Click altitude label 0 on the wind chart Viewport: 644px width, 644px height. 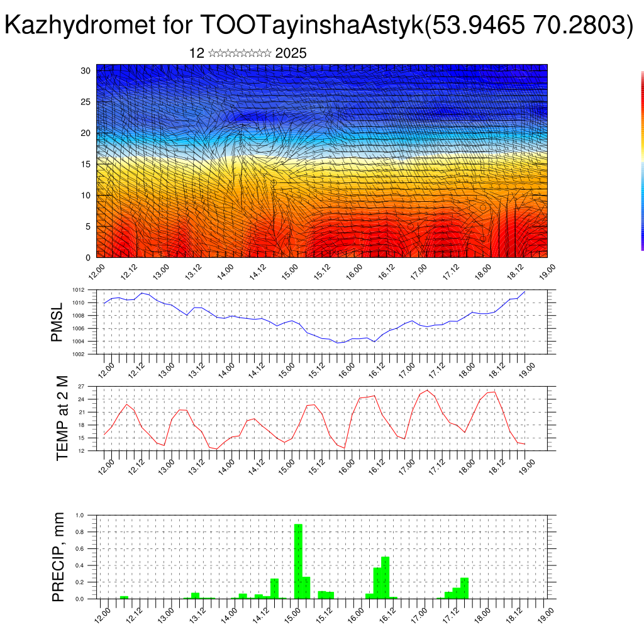[88, 258]
